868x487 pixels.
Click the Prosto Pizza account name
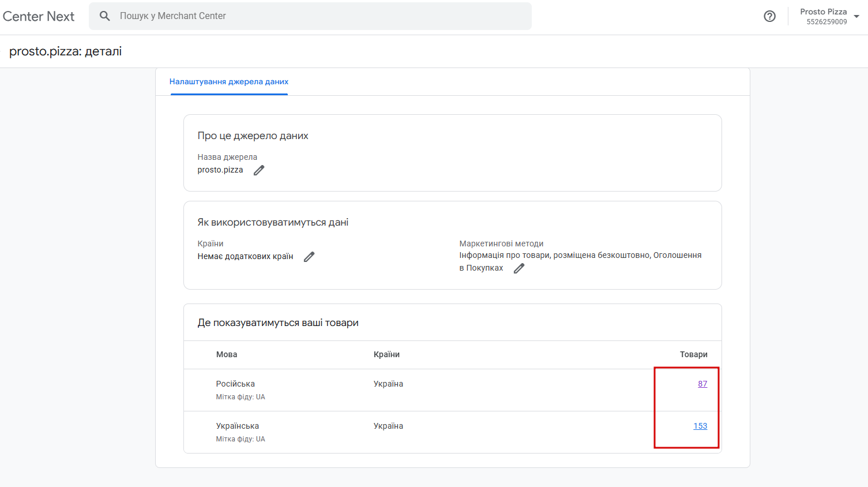coord(823,12)
